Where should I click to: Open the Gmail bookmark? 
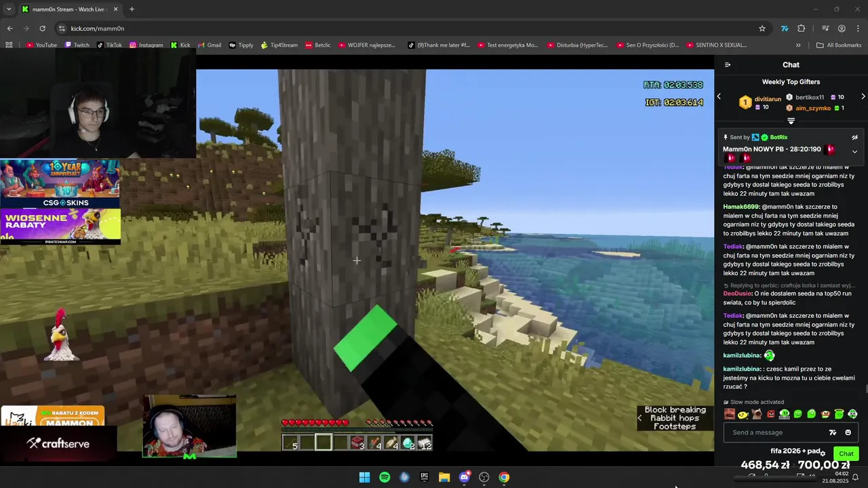[x=209, y=45]
